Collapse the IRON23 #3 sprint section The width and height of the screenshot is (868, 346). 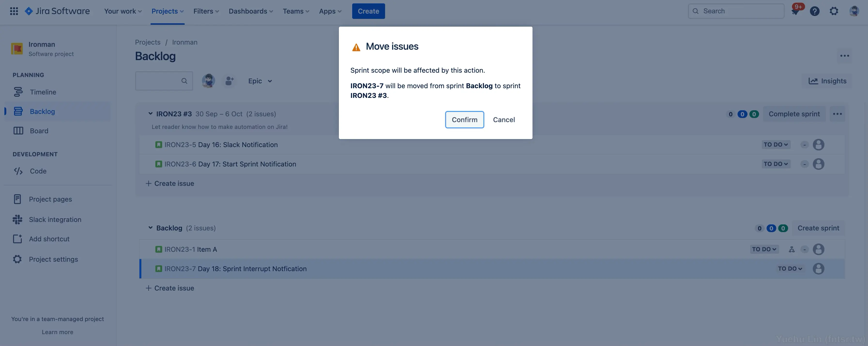tap(150, 114)
